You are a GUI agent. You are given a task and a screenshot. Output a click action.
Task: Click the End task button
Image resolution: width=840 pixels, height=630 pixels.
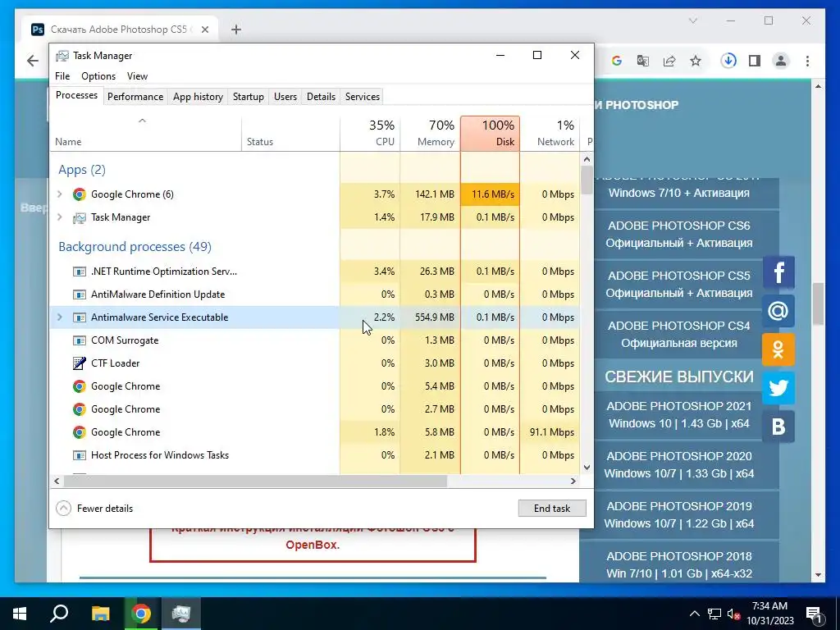pos(552,509)
